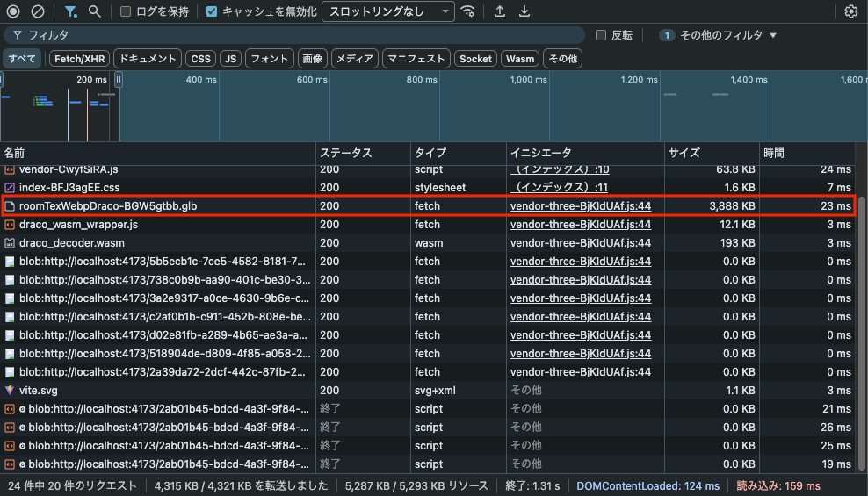This screenshot has width=868, height=496.
Task: Select the Wasm type filter
Action: point(520,59)
